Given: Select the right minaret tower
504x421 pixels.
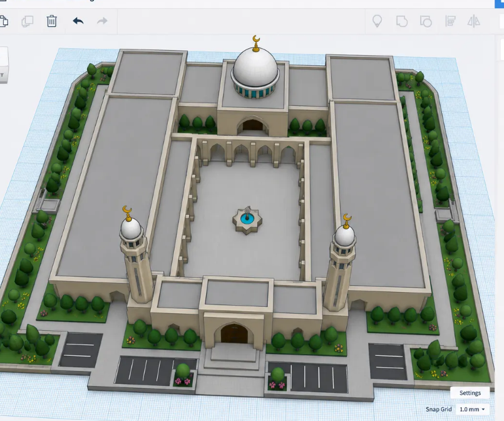Looking at the screenshot, I should pyautogui.click(x=340, y=266).
